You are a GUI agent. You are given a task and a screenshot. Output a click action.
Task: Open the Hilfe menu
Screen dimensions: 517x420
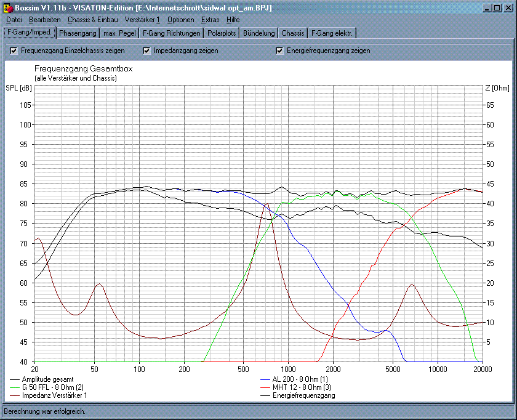[x=233, y=20]
